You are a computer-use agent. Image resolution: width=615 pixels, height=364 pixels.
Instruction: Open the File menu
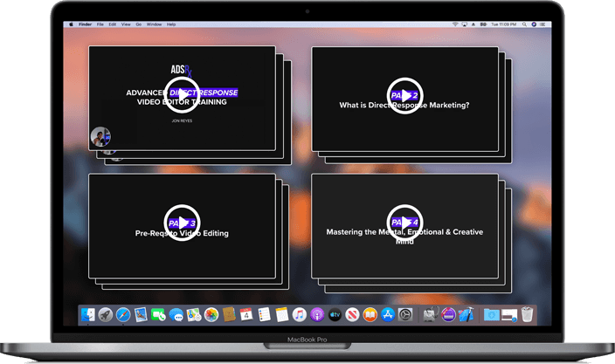point(100,24)
